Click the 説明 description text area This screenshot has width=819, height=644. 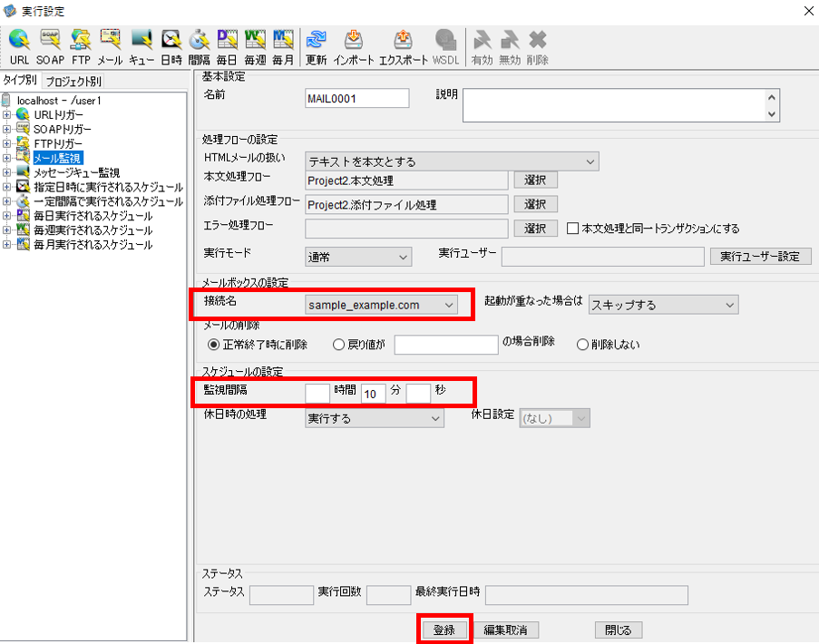pyautogui.click(x=613, y=105)
